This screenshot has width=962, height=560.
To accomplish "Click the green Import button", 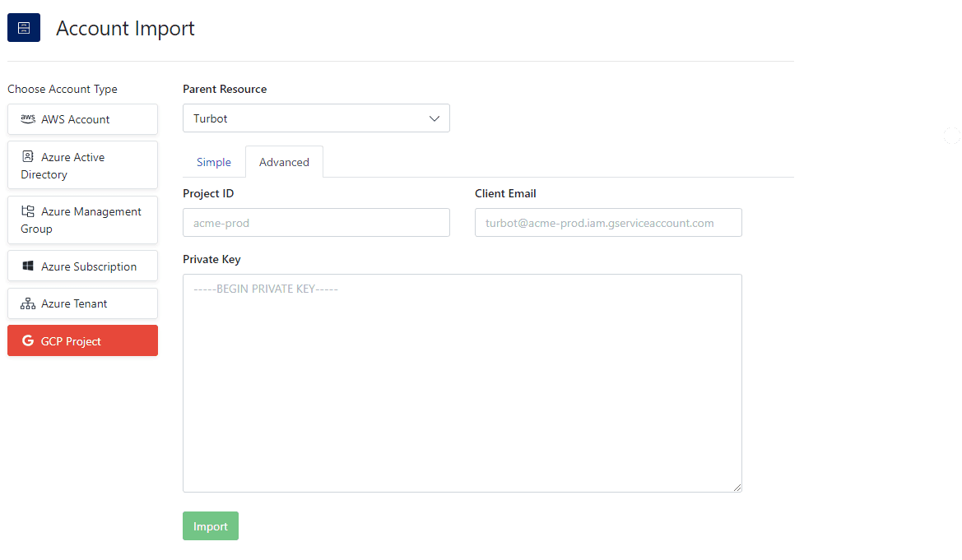I will pos(211,526).
